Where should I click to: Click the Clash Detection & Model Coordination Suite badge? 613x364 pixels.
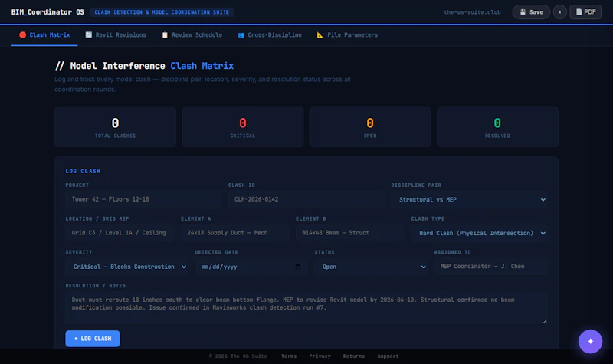tap(162, 12)
